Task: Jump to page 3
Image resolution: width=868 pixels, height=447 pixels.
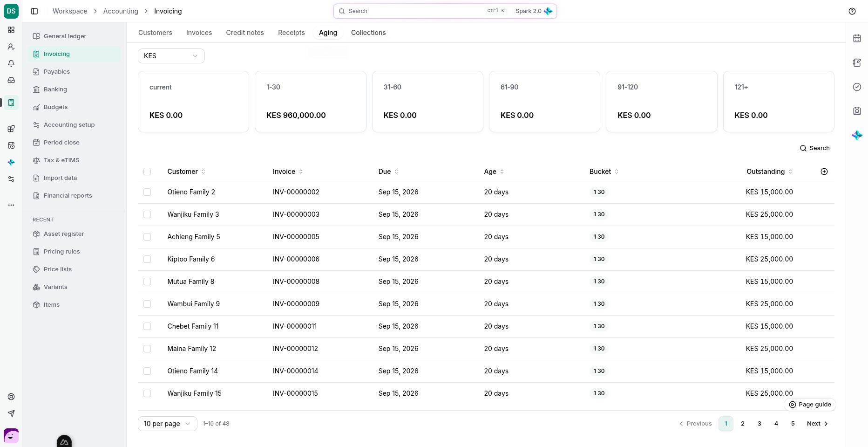Action: click(x=759, y=424)
